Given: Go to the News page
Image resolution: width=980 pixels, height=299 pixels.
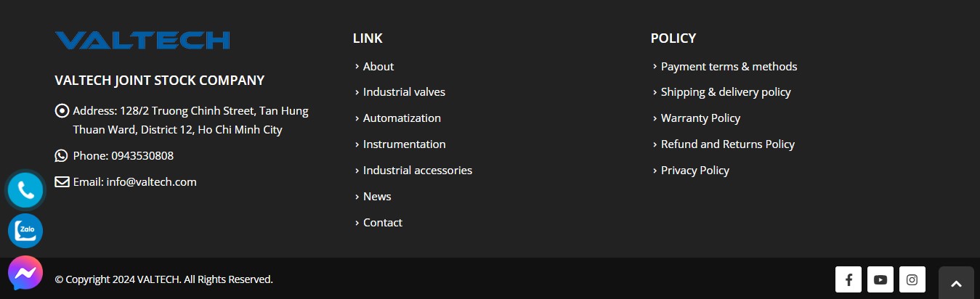Looking at the screenshot, I should 377,197.
